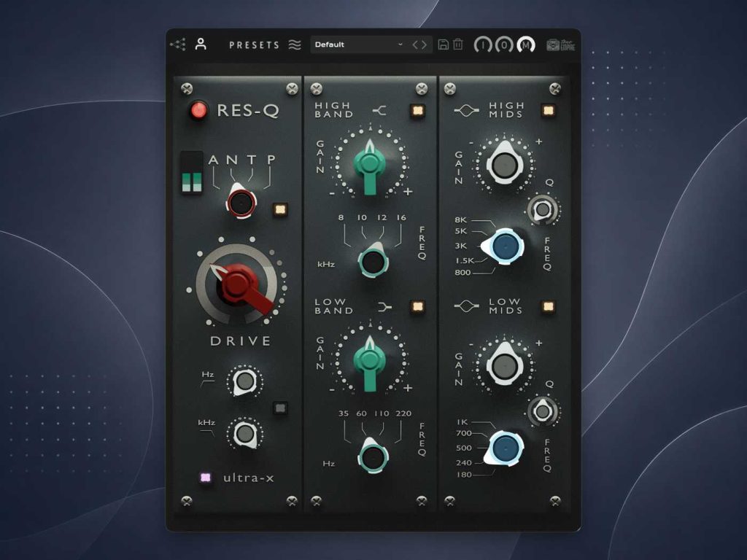Toggle the High Band enable button
747x560 pixels.
coord(418,111)
